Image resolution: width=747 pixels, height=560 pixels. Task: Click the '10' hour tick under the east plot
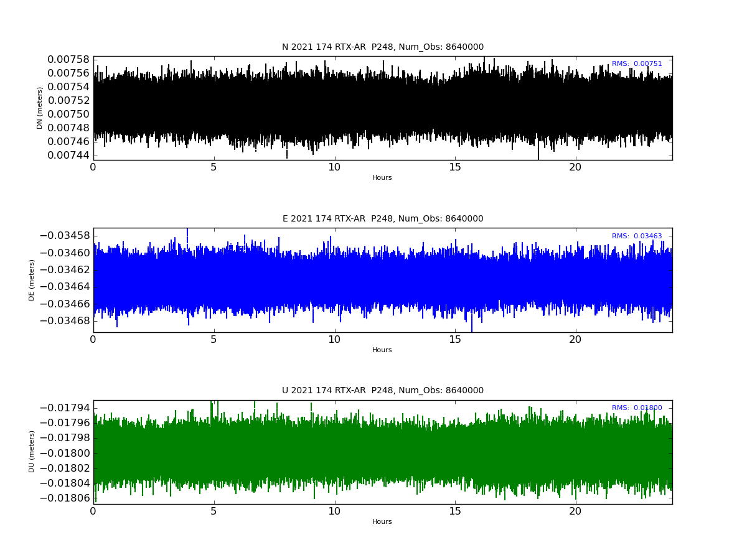tap(334, 340)
